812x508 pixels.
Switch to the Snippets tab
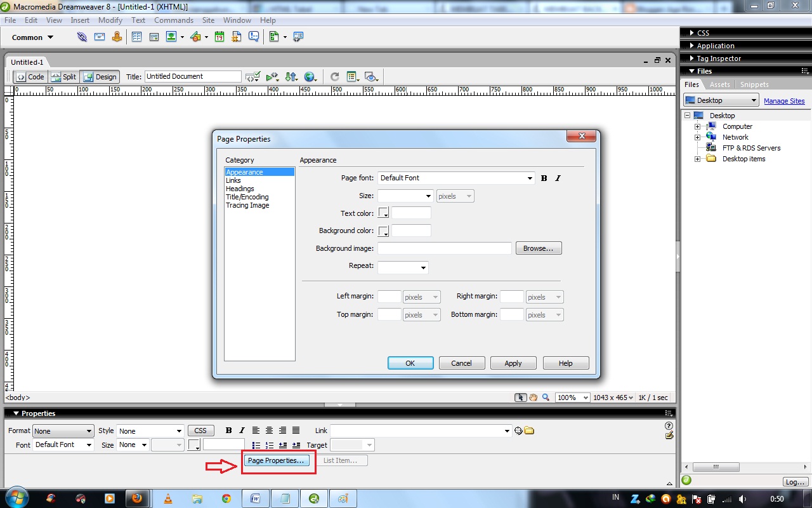pos(754,84)
